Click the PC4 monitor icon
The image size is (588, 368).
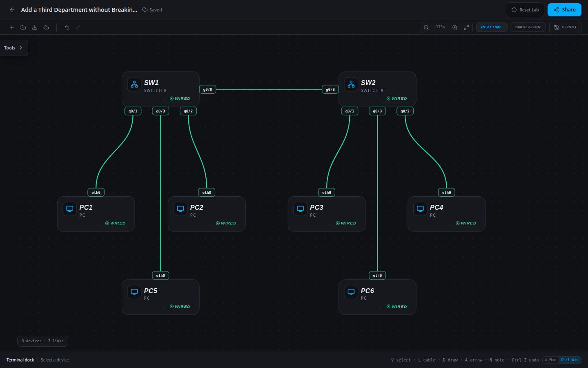(x=420, y=209)
